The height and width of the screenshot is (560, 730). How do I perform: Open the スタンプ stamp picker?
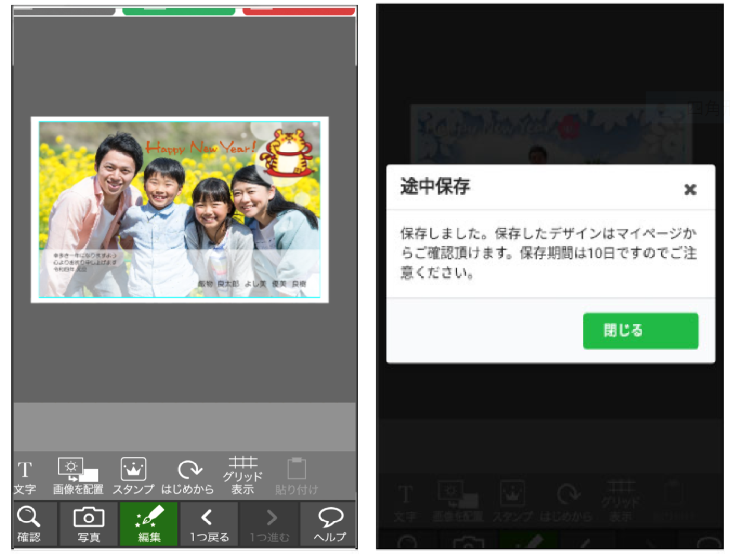coord(133,476)
